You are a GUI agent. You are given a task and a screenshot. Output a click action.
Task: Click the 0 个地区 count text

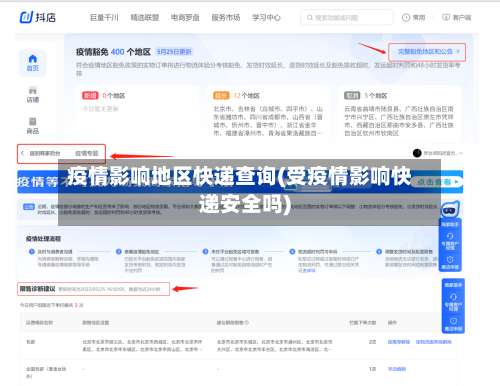[x=114, y=96]
